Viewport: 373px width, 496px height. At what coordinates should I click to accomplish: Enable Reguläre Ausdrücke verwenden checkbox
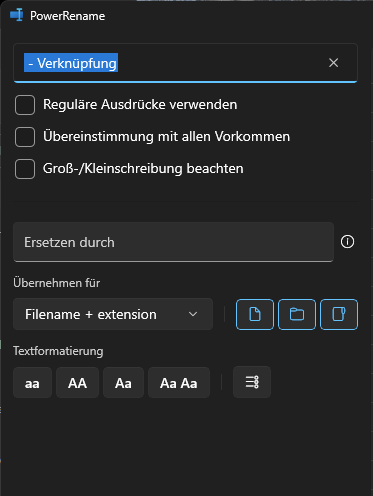(x=25, y=105)
